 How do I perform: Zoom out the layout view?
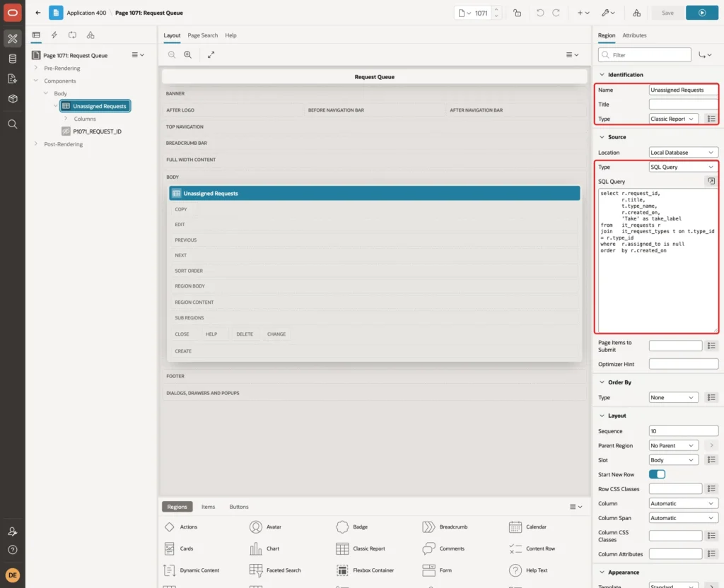pos(171,54)
